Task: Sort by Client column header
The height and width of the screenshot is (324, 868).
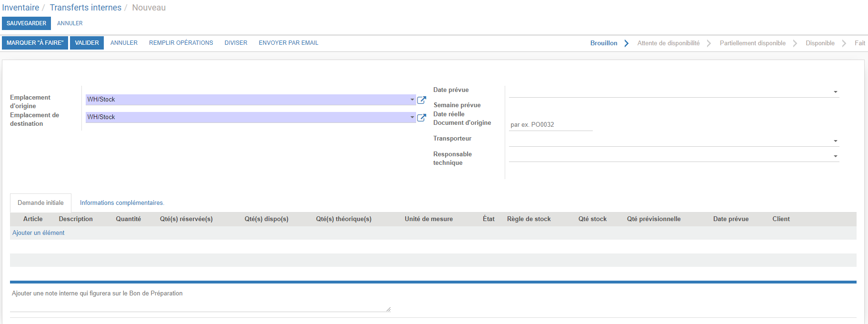Action: click(781, 219)
